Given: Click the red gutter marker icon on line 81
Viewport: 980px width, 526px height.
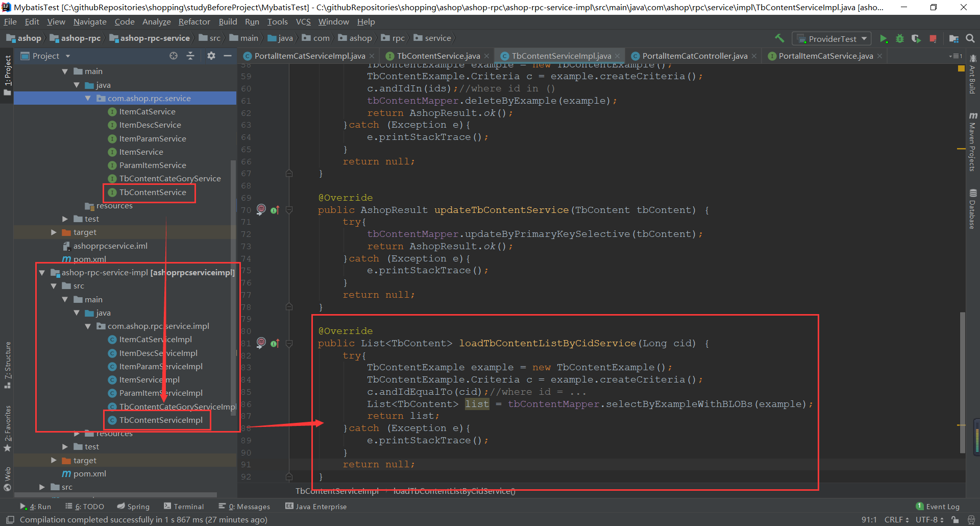Looking at the screenshot, I should point(261,342).
